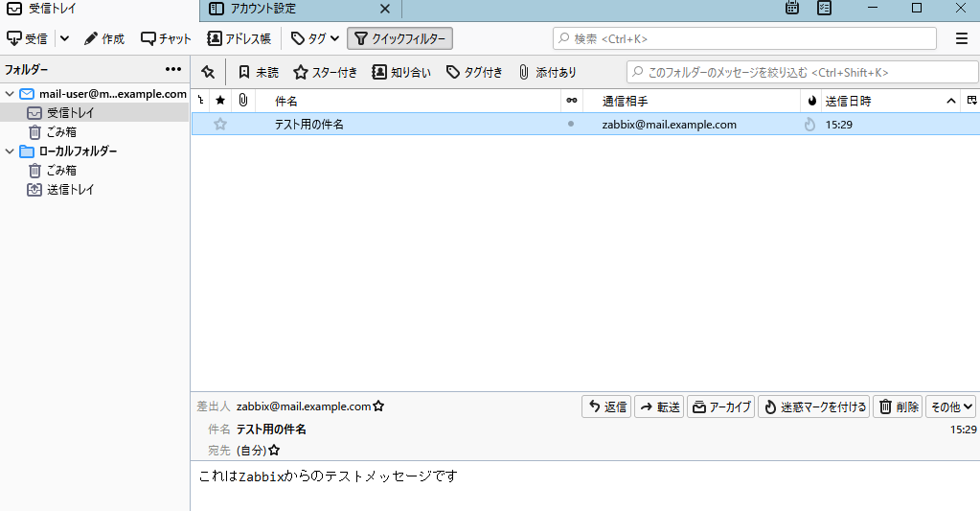Minimize the Thunderbird window
This screenshot has width=980, height=511.
pos(873,8)
